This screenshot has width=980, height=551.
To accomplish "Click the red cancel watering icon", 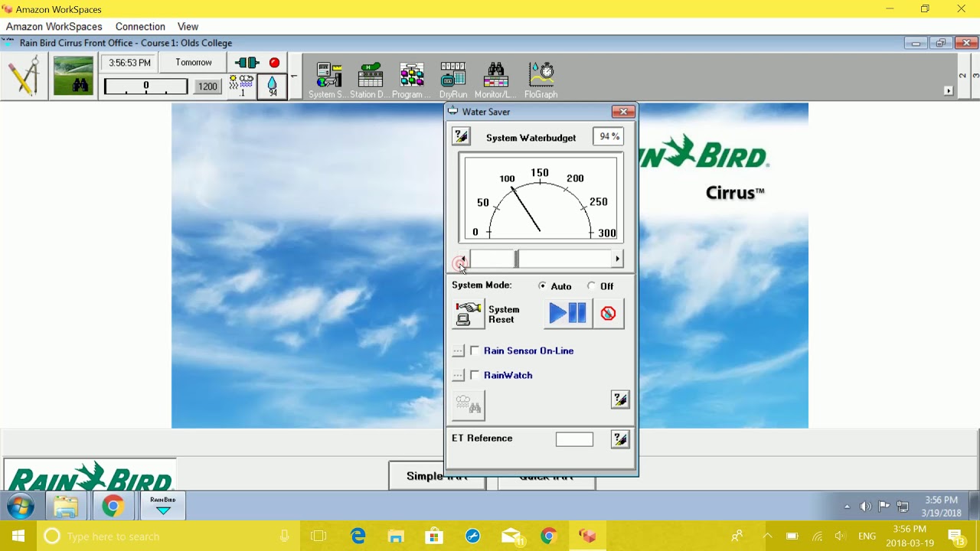I will click(x=608, y=313).
